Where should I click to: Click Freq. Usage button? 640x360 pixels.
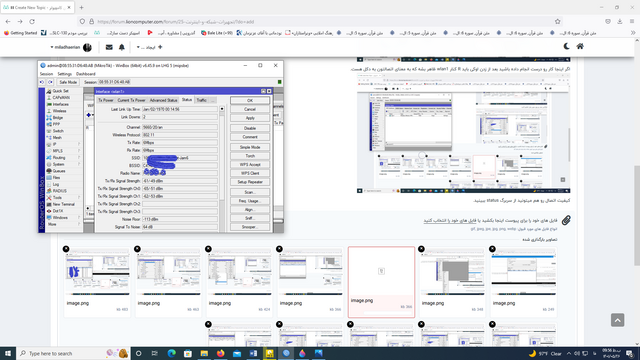250,201
